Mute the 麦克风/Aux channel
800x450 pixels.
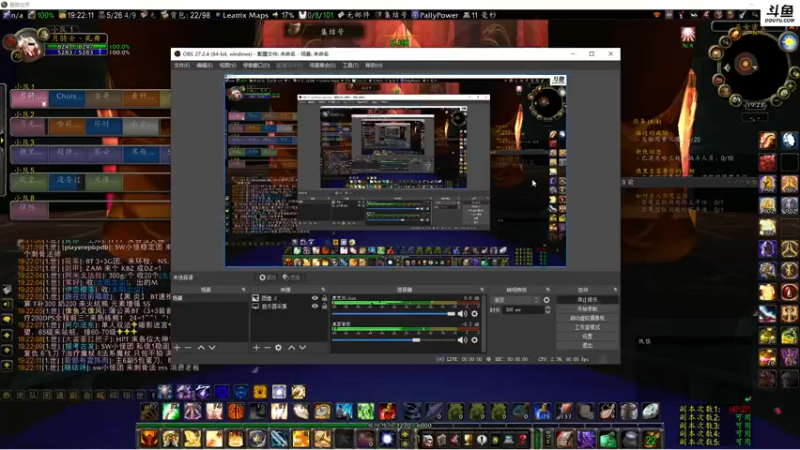coord(462,314)
